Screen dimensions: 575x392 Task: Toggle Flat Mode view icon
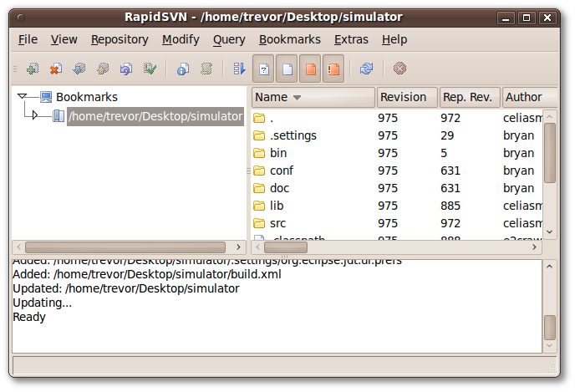239,69
